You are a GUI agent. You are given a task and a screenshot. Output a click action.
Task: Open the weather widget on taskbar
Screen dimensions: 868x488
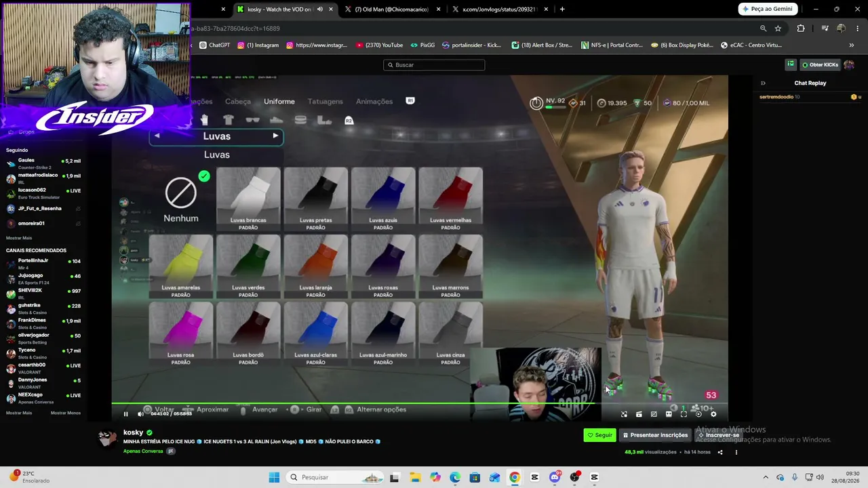28,477
